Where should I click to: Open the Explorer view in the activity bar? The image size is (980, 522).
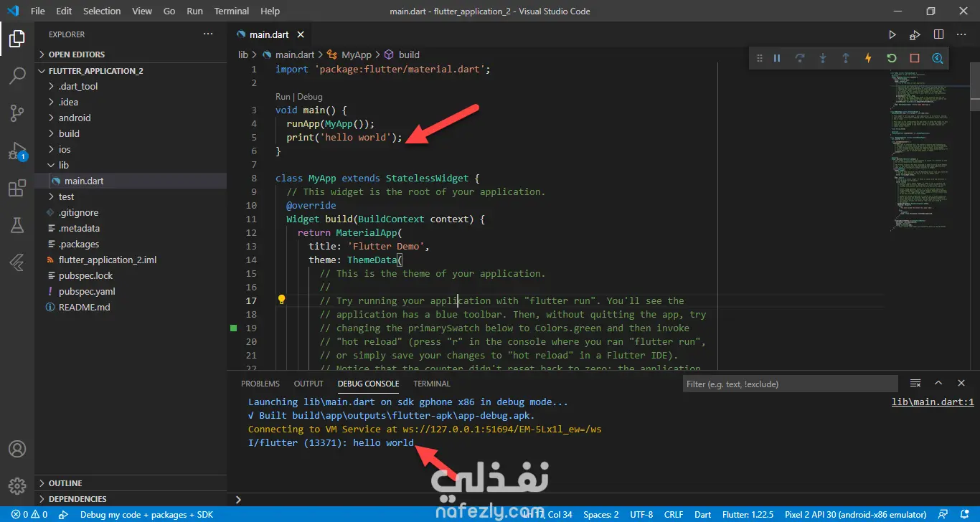pyautogui.click(x=17, y=38)
